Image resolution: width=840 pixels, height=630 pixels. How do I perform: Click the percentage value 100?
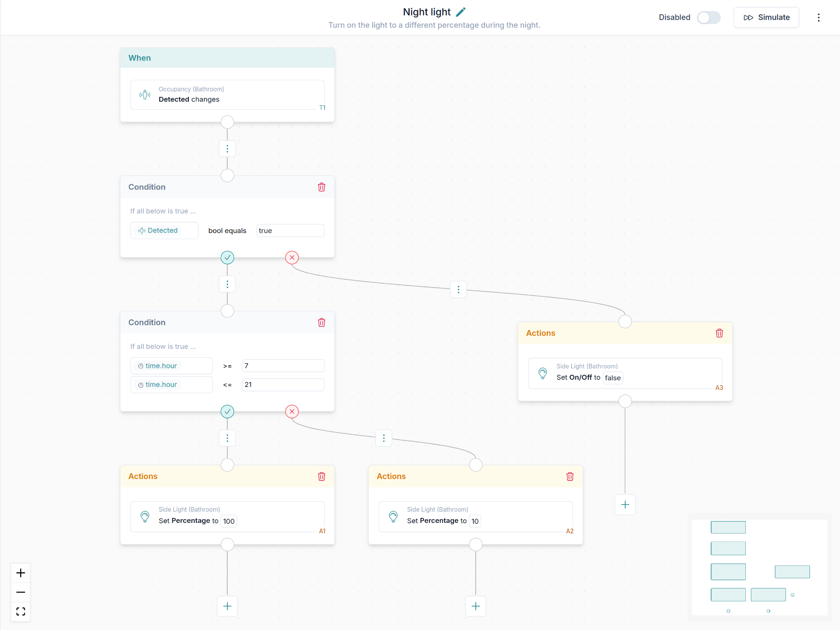pos(229,521)
